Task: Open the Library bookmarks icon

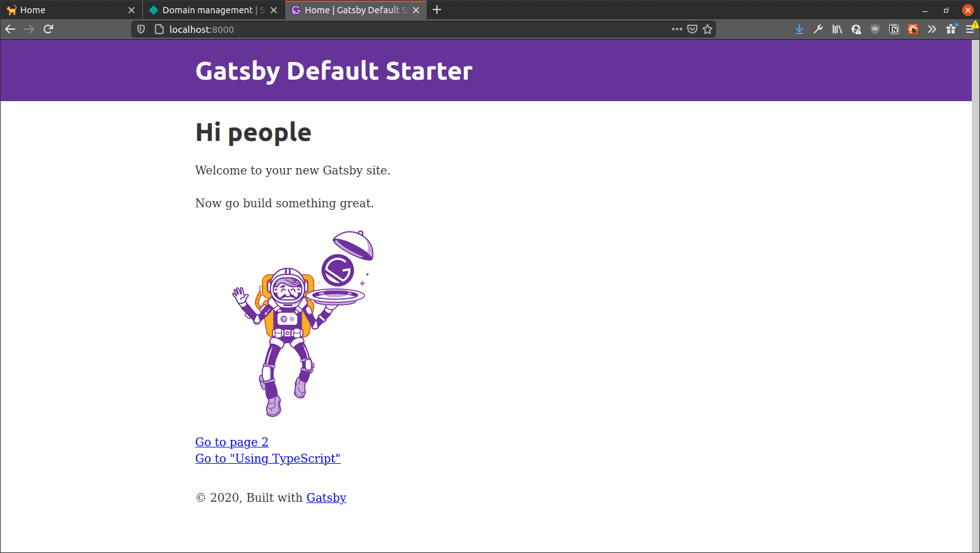Action: pyautogui.click(x=837, y=29)
